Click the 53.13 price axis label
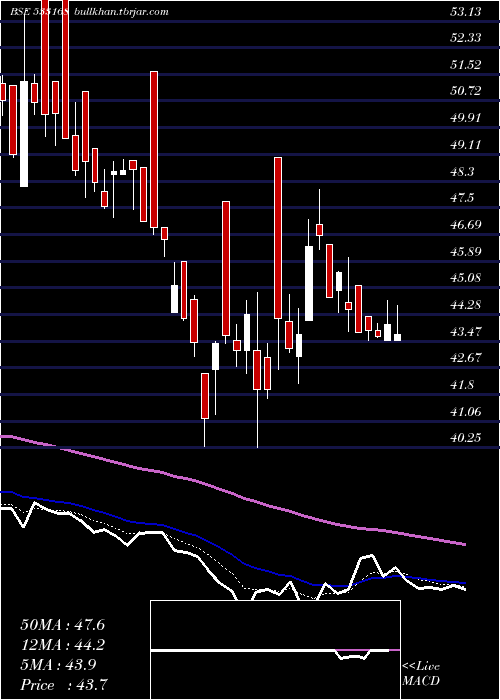The image size is (500, 700). (x=466, y=11)
